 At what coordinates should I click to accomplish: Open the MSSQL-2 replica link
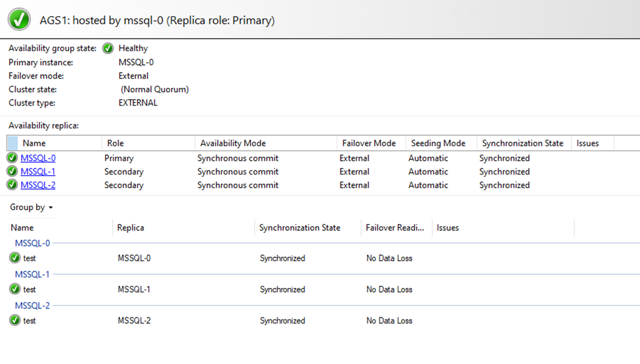tap(38, 185)
